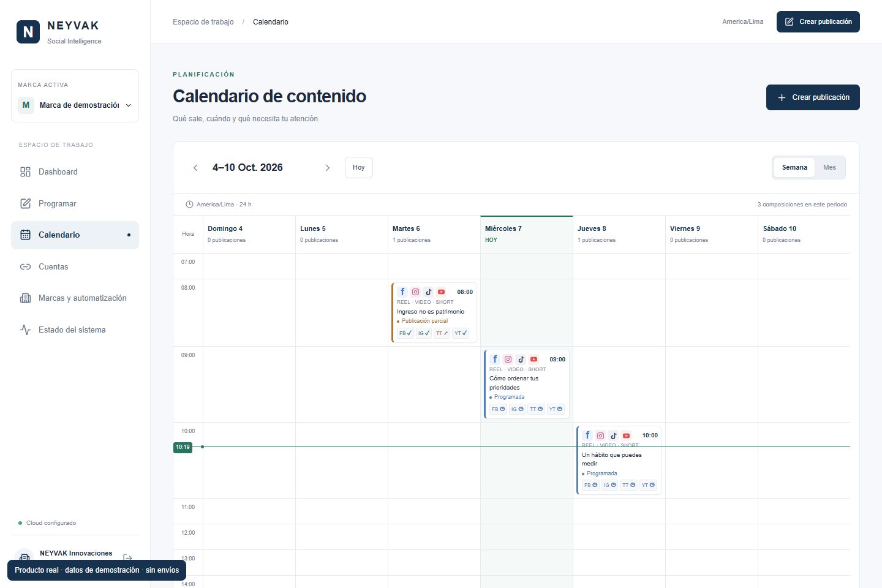Click FB status chip on Ingreso no es patrimonio

(405, 333)
